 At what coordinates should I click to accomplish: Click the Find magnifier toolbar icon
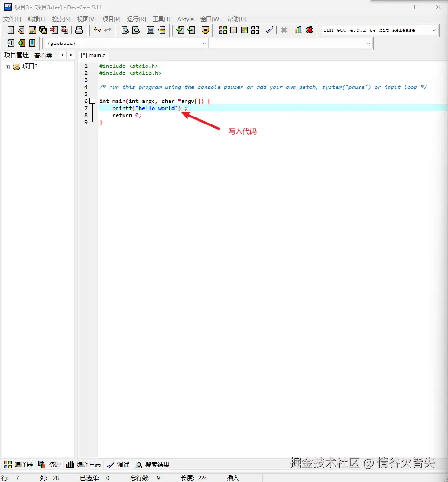[x=125, y=30]
